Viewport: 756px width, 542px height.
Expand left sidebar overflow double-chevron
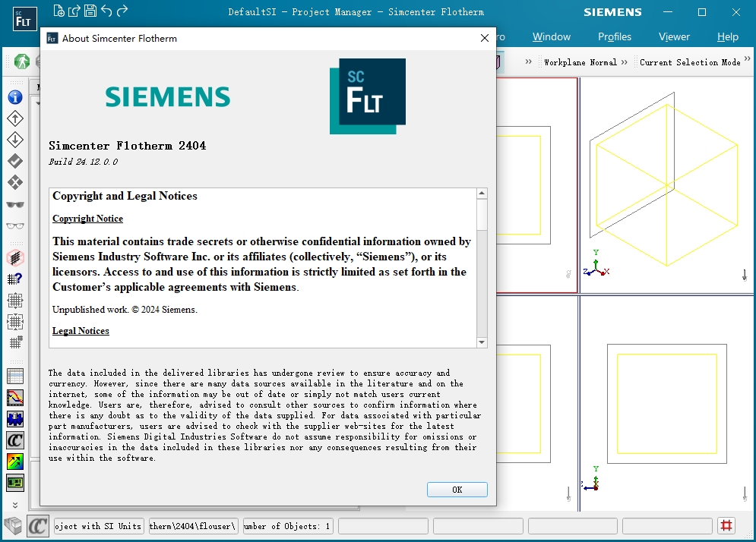point(15,504)
